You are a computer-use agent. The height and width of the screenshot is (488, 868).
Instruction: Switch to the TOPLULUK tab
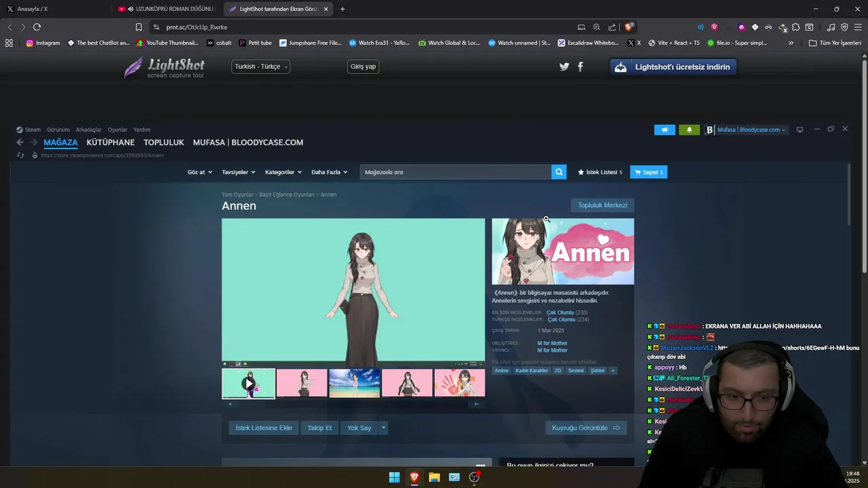pyautogui.click(x=163, y=142)
